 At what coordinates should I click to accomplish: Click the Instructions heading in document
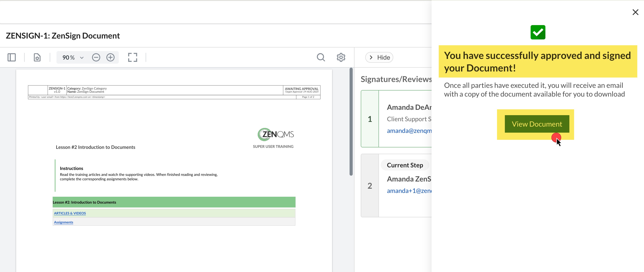[x=71, y=168]
